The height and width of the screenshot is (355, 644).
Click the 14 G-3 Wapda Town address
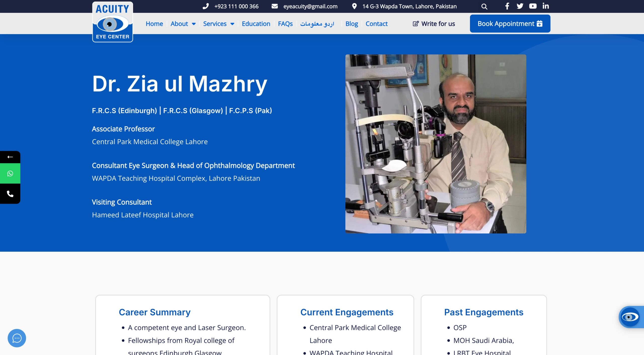409,6
